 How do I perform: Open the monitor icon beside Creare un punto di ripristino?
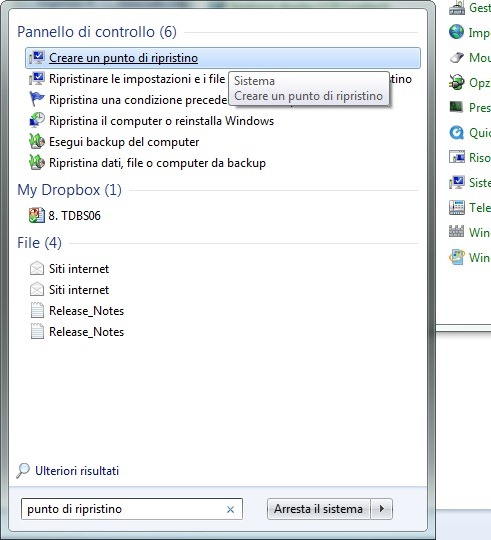(x=36, y=58)
